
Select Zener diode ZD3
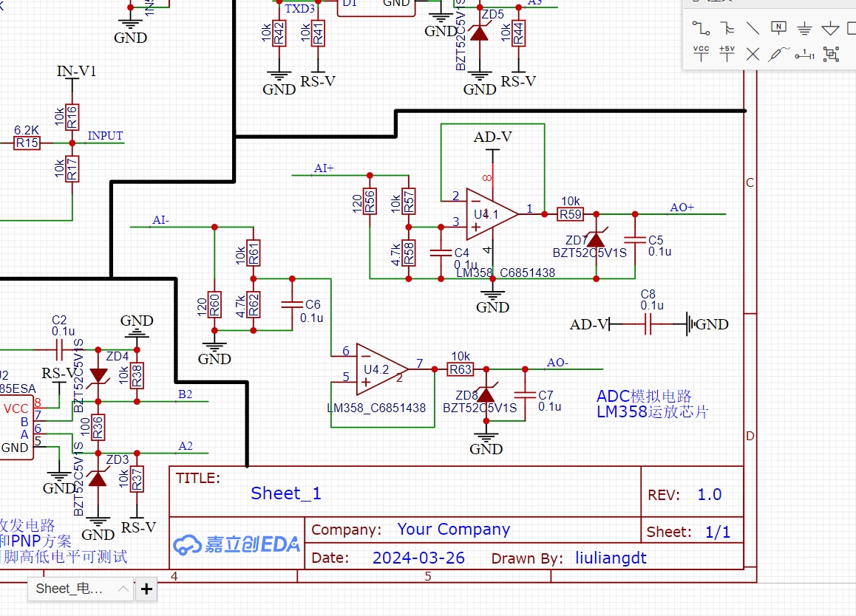[x=98, y=479]
